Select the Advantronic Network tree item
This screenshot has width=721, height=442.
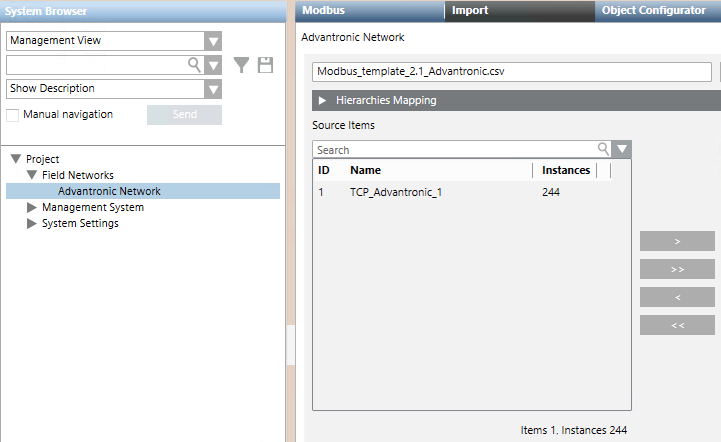(109, 191)
